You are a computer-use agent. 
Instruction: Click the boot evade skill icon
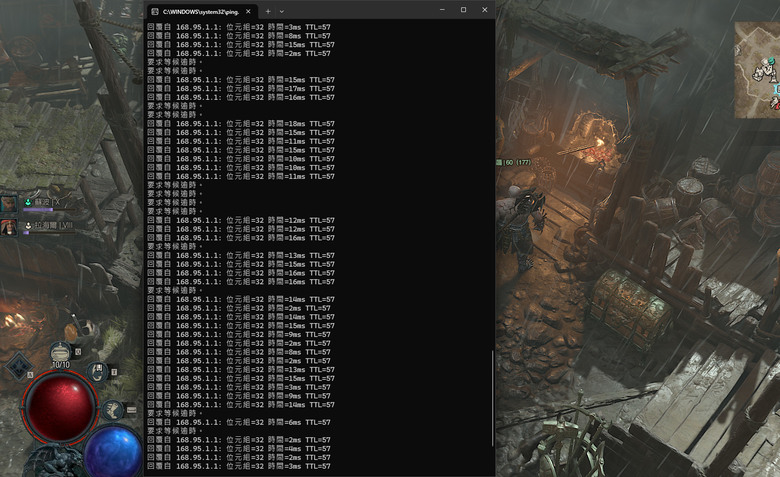[x=113, y=410]
